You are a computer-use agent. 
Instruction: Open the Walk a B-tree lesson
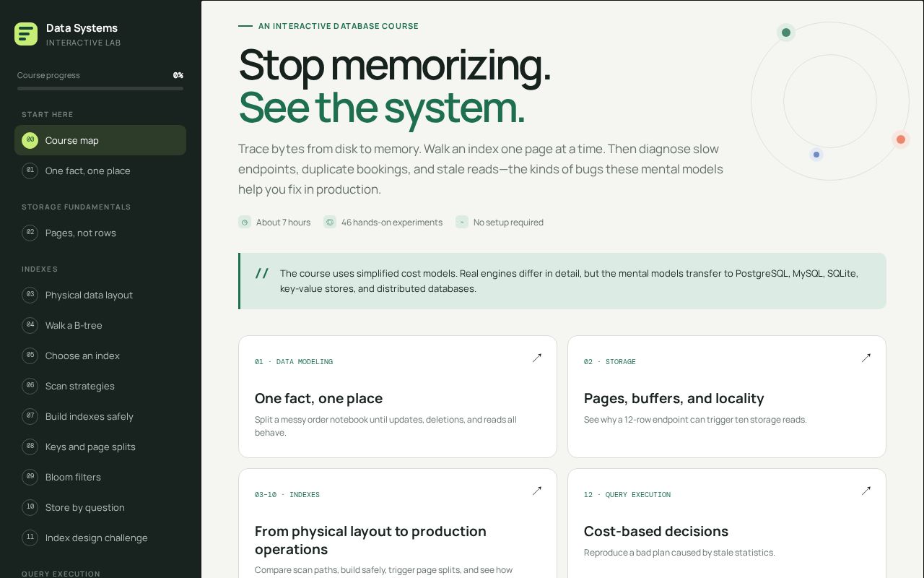[100, 325]
